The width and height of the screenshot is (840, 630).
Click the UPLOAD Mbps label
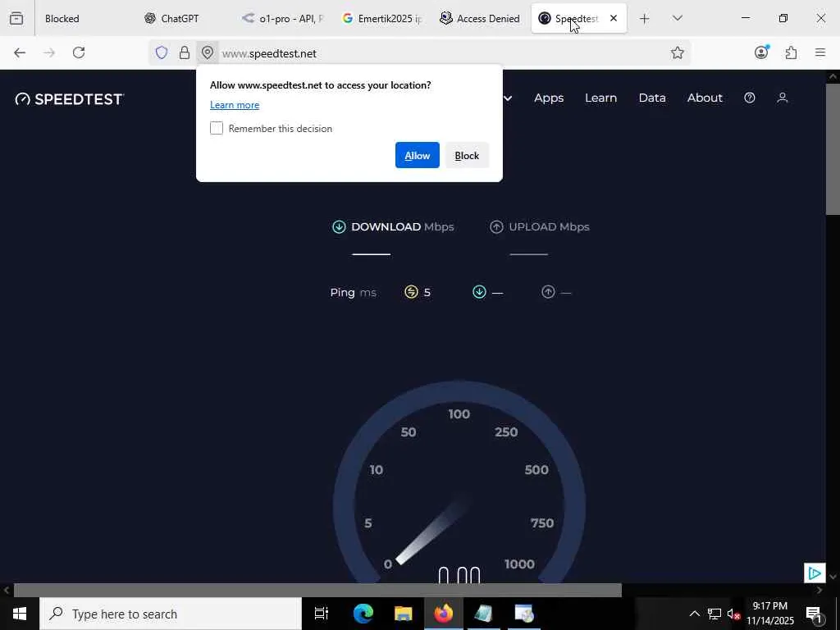coord(549,227)
